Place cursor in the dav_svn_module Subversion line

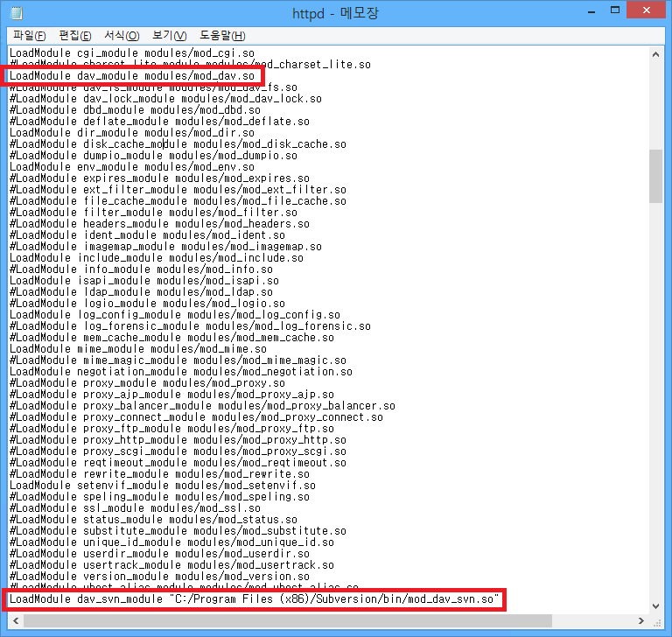coord(254,599)
